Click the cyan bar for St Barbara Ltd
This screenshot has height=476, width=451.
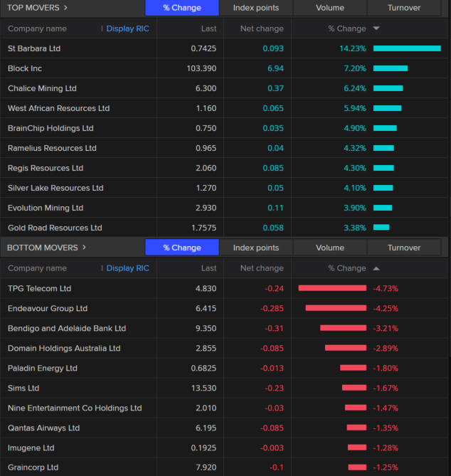(x=407, y=48)
